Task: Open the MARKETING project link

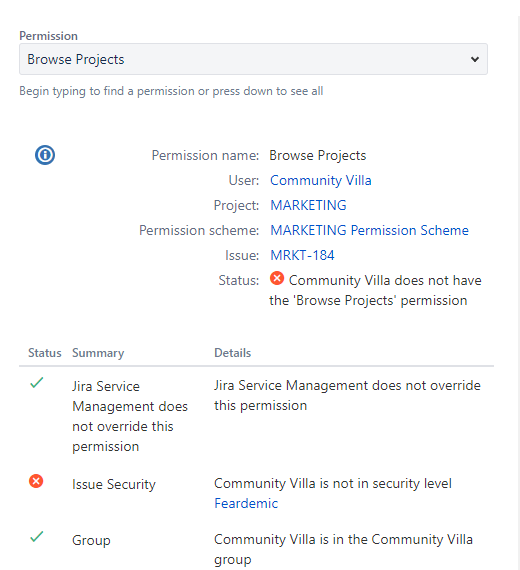Action: [308, 205]
